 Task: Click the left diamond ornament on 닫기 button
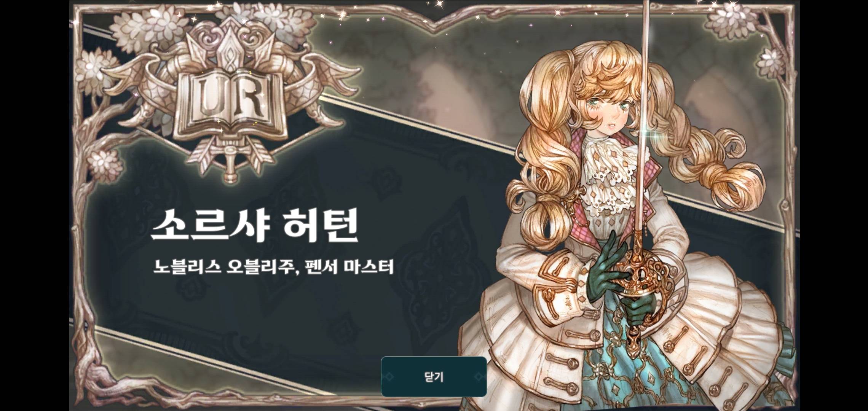pos(389,377)
